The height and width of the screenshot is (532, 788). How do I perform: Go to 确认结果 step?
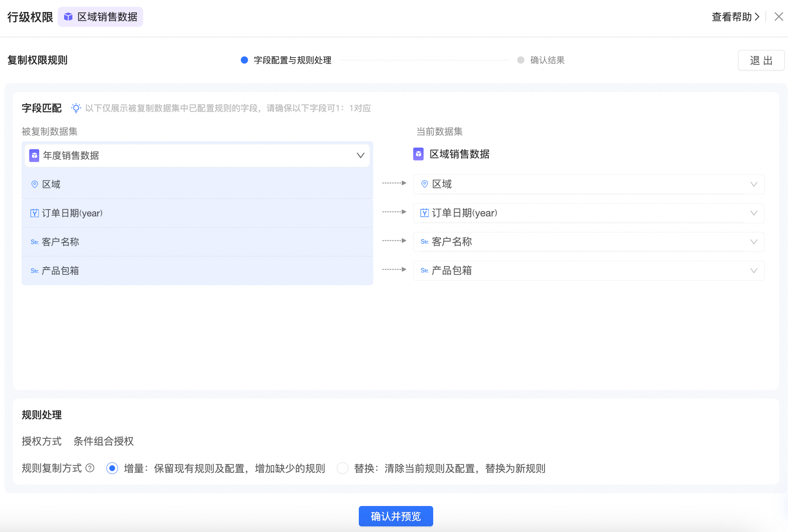pos(547,60)
